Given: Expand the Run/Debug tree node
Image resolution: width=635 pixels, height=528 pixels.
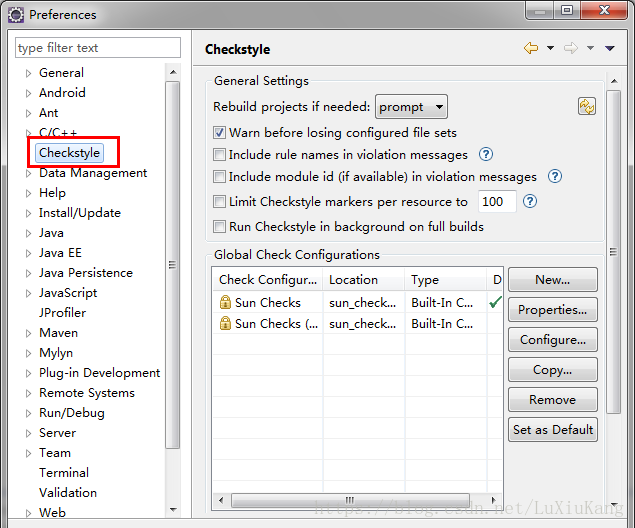Looking at the screenshot, I should coord(28,413).
